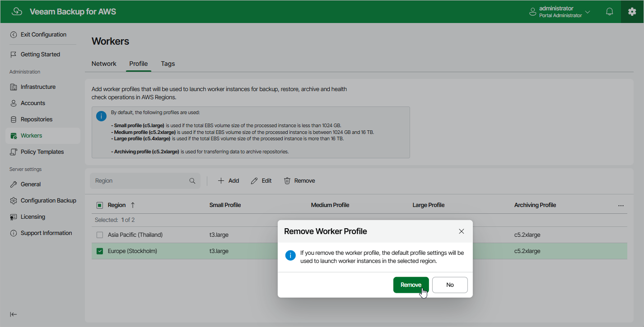This screenshot has height=327, width=644.
Task: Click the Infrastructure building icon
Action: click(x=14, y=87)
